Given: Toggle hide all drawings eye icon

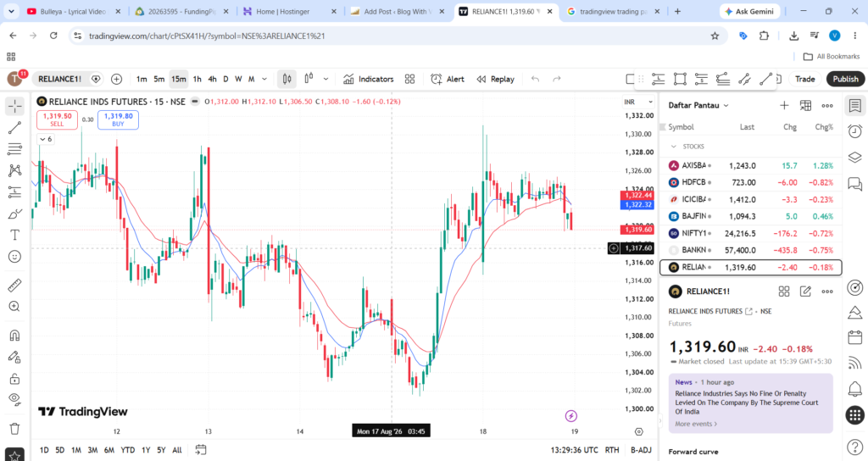Looking at the screenshot, I should 15,399.
